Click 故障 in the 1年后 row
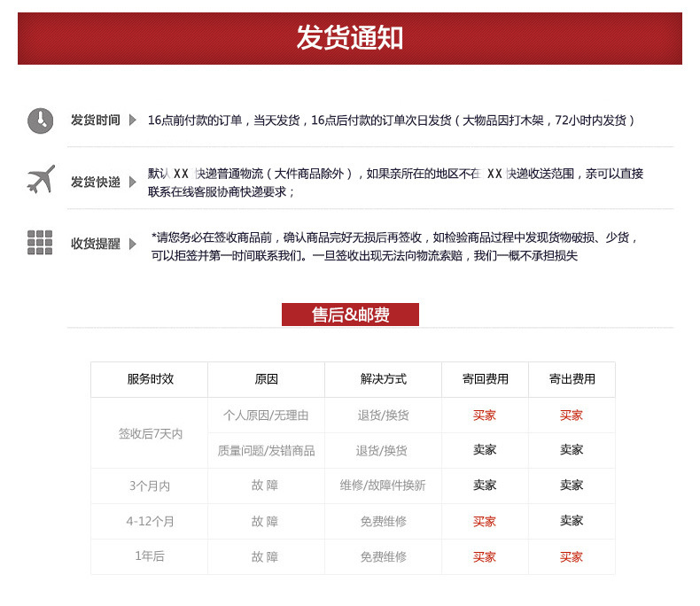The width and height of the screenshot is (700, 606). 265,557
